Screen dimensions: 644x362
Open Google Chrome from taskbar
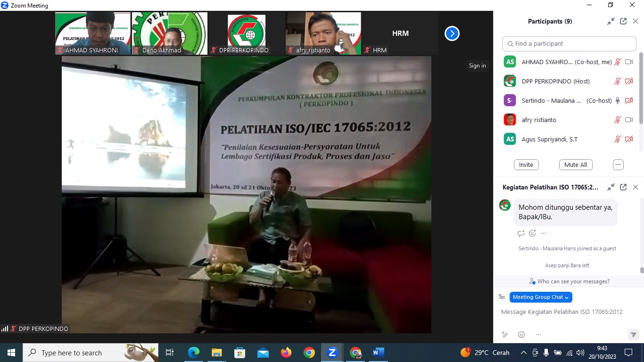tap(309, 353)
